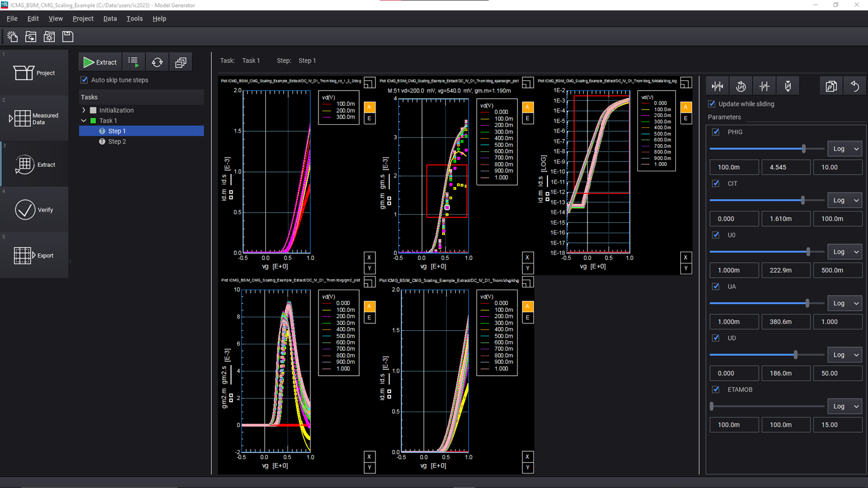Toggle Update while sliding off

(711, 104)
